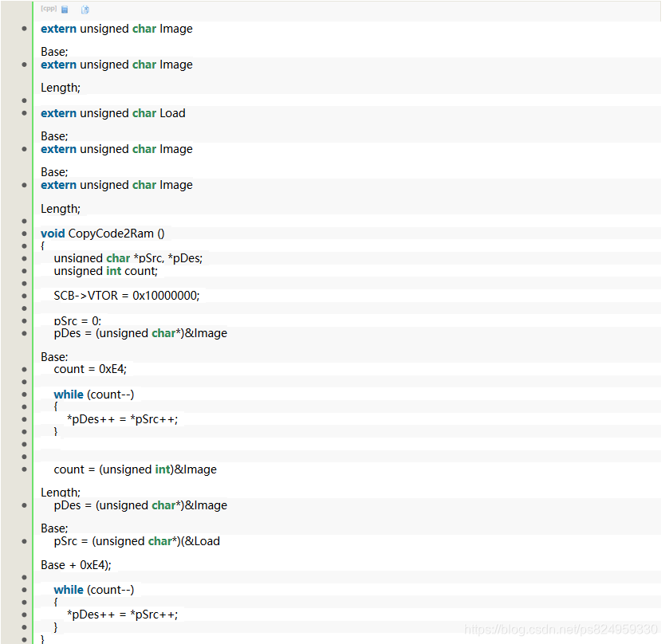Click the 'count = 0xE4;' line
The image size is (665, 644).
pos(90,369)
